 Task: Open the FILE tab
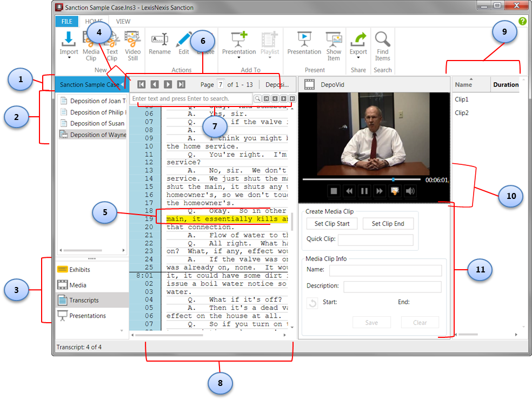coord(67,22)
